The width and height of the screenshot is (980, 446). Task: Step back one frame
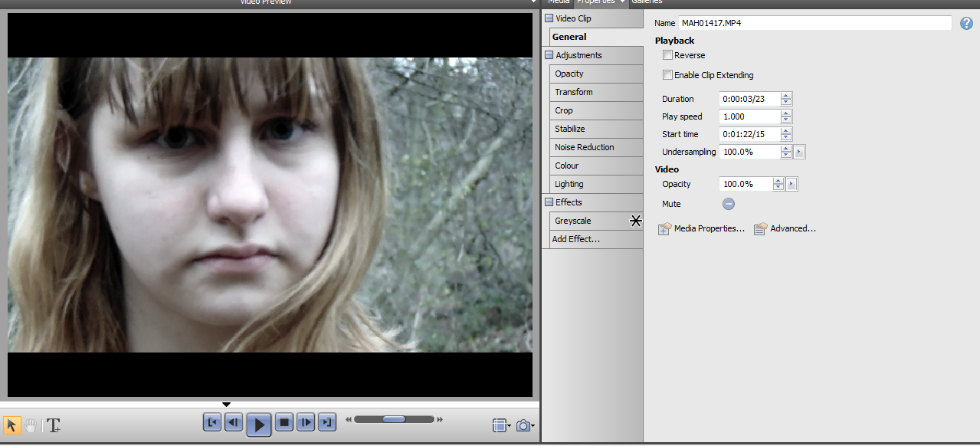coord(234,422)
